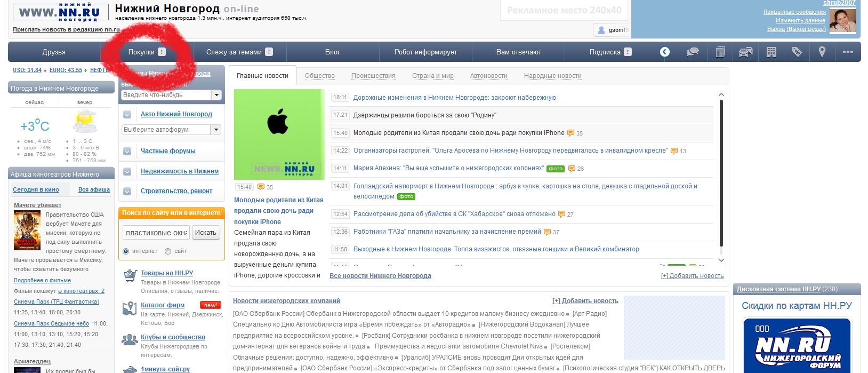Switch to the Страна и мир tab

tap(433, 76)
